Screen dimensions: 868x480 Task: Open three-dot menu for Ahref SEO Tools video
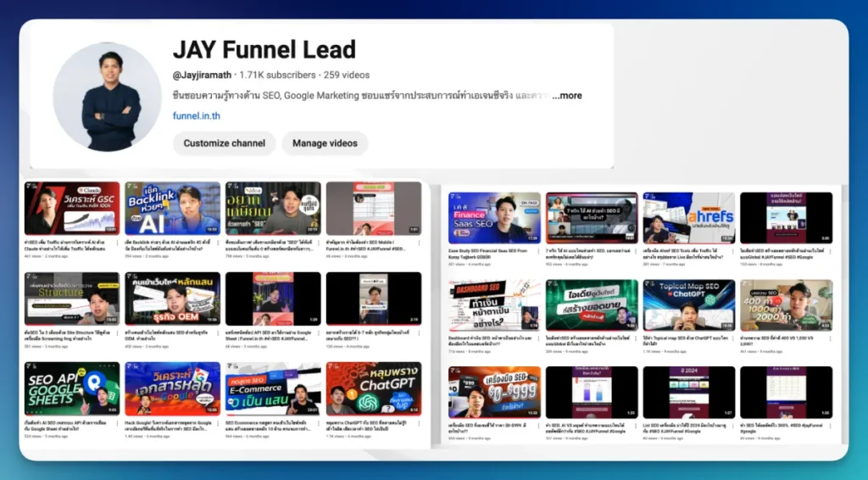tap(733, 251)
